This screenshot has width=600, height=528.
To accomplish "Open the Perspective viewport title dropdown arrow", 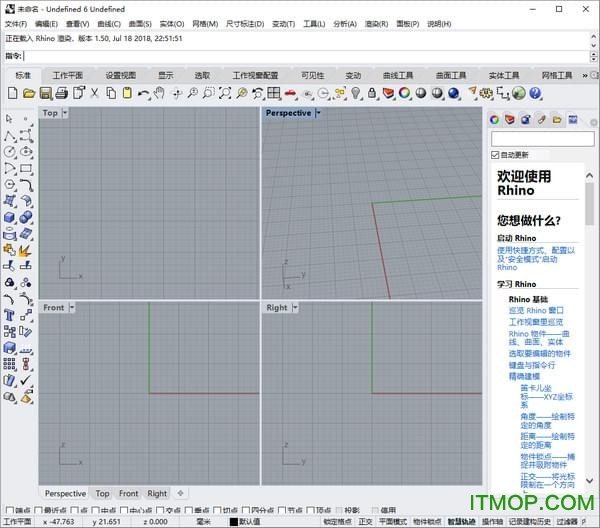I will point(318,113).
